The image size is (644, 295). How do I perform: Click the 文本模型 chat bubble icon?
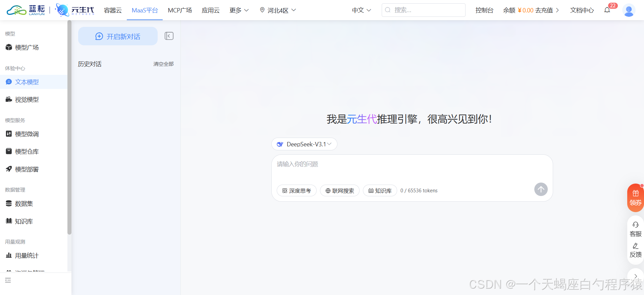[9, 82]
